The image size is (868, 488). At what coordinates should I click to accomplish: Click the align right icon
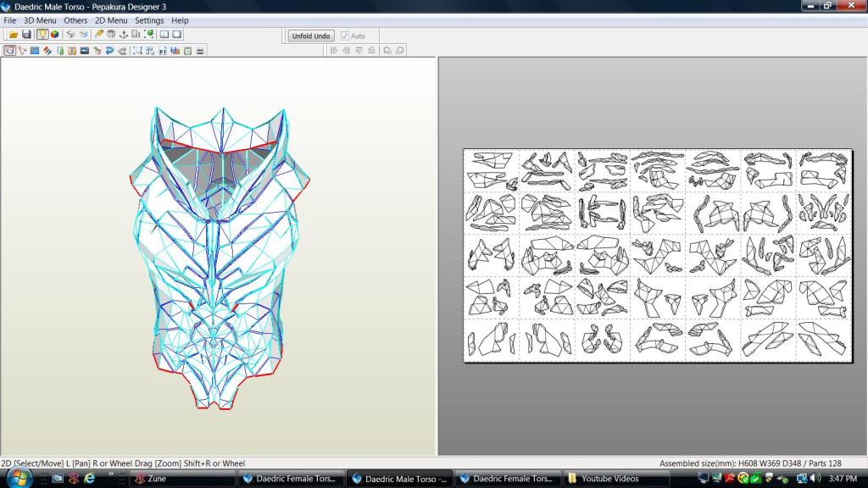346,51
